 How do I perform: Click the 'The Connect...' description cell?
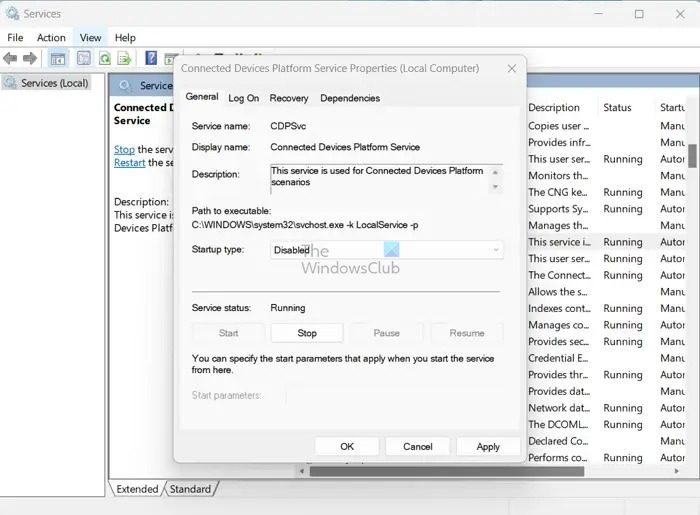pos(559,275)
